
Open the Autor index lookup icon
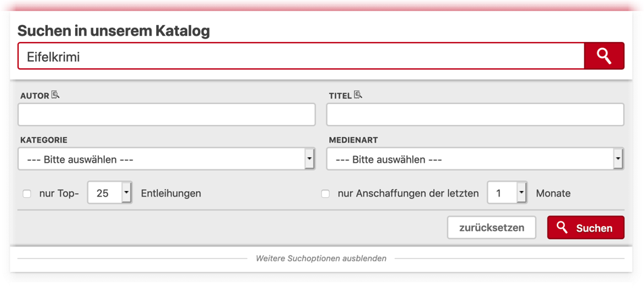(55, 95)
